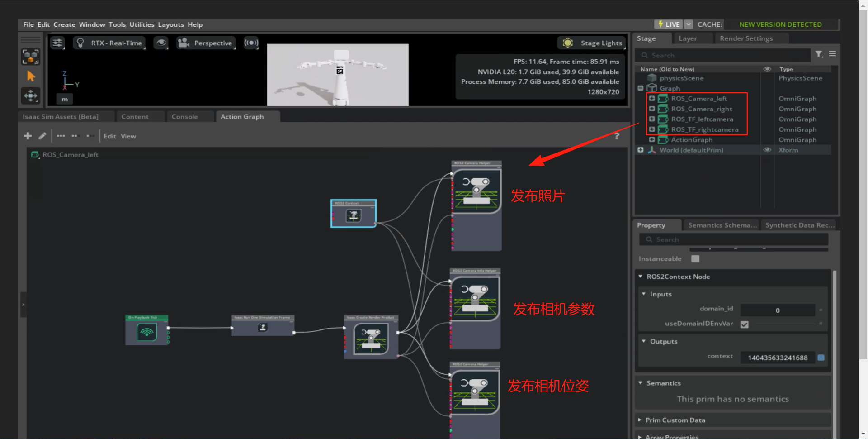The image size is (868, 439).
Task: Click the Stage Lights sun icon
Action: (568, 43)
